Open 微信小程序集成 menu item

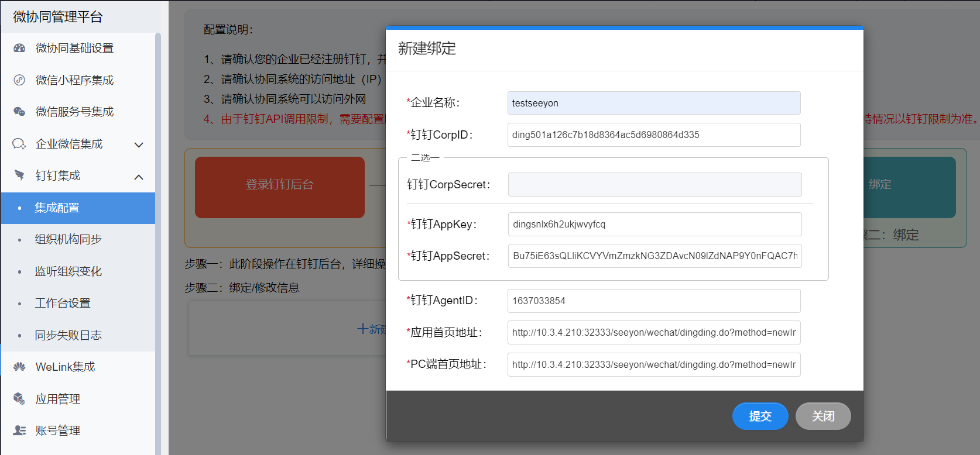(x=78, y=80)
